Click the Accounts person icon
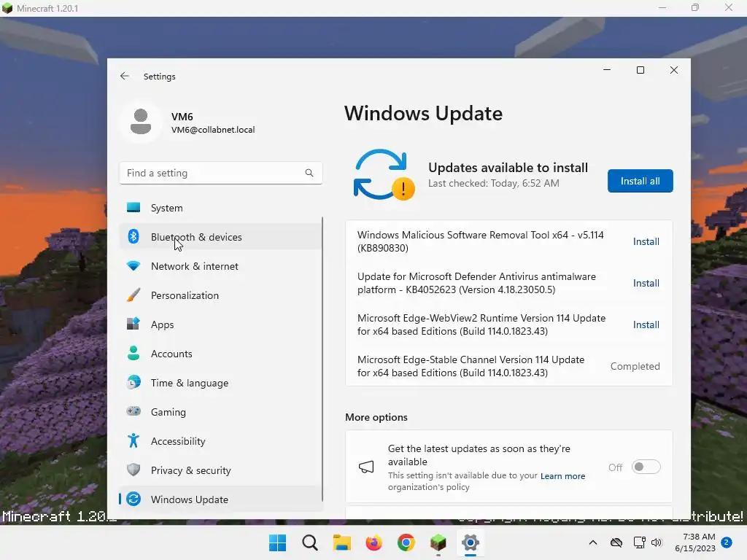This screenshot has height=560, width=747. pos(133,353)
